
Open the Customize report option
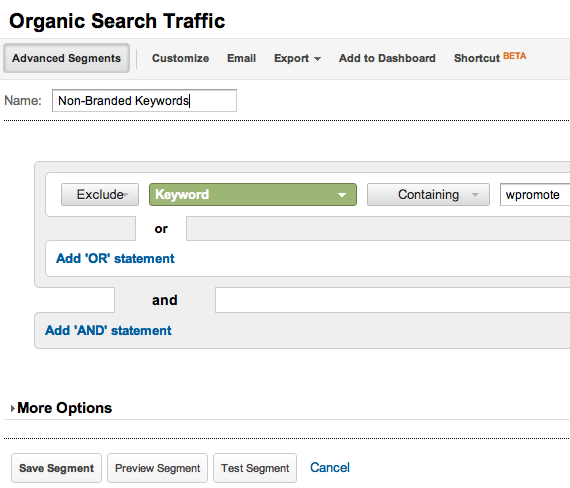180,58
